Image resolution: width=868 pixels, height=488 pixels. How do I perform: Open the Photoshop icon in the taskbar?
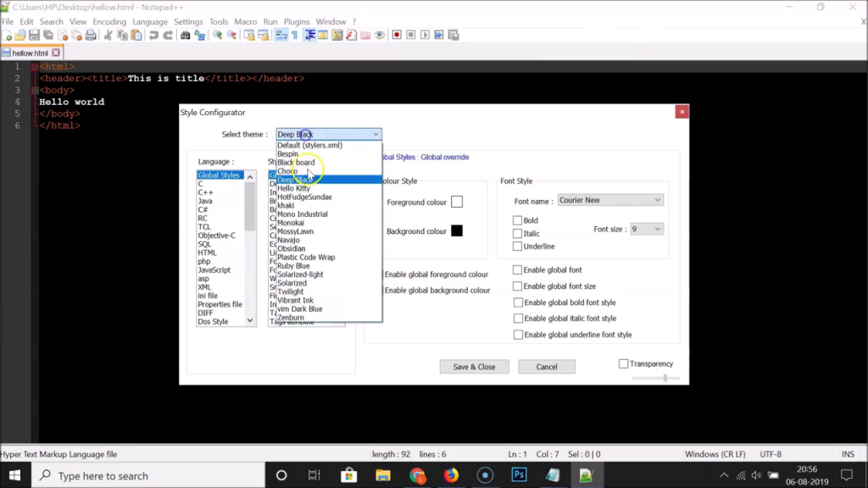519,475
